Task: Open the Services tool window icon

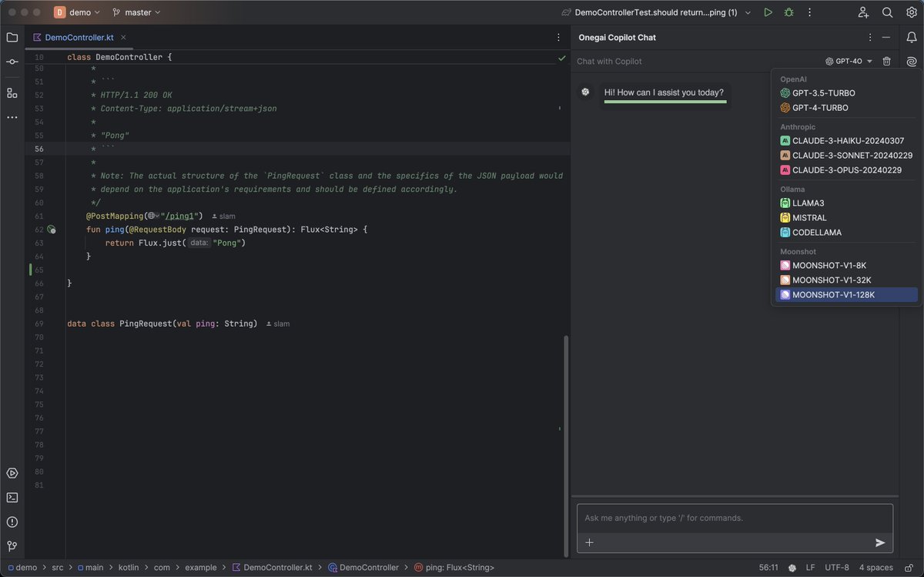Action: click(12, 473)
